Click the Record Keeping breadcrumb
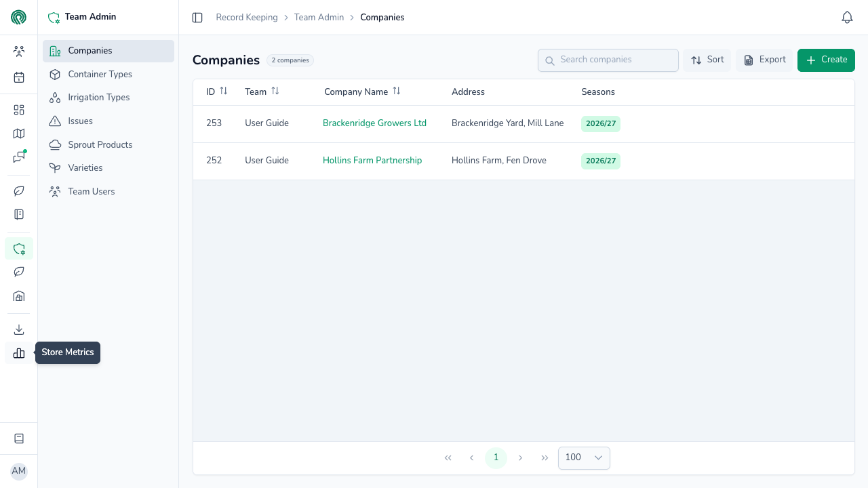This screenshot has width=868, height=488. pos(247,18)
